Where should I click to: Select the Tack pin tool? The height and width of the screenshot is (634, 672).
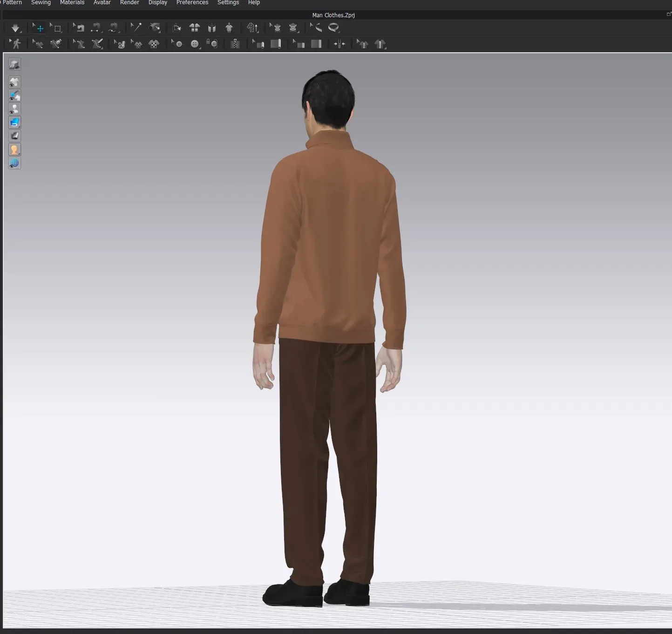[136, 28]
